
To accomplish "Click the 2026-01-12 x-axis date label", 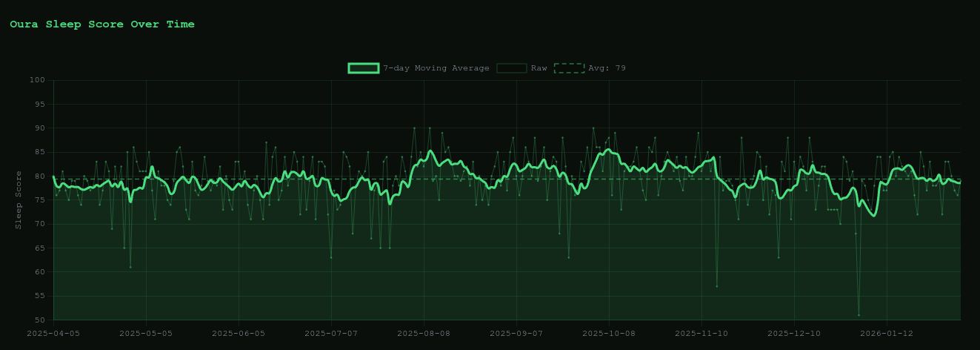I will point(887,334).
